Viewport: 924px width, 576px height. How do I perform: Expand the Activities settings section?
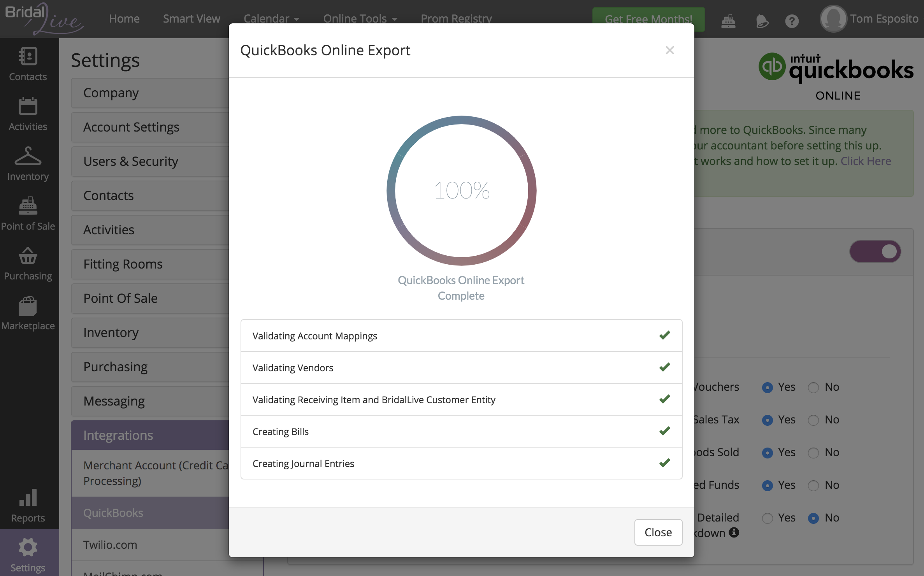(x=150, y=230)
